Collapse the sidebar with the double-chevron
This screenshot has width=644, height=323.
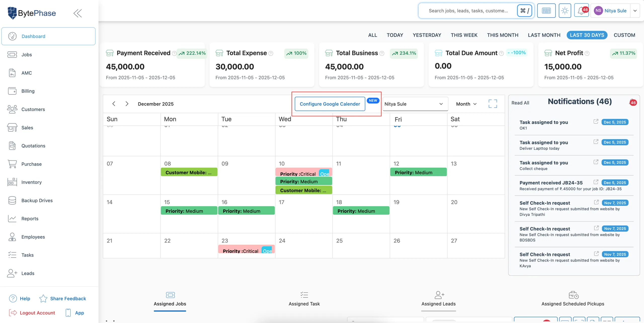[77, 13]
